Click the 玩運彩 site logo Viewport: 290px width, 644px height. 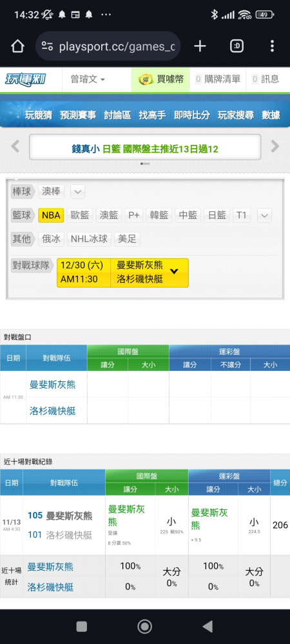tap(25, 79)
